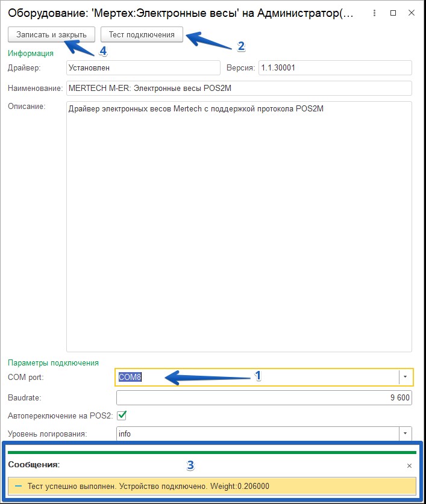Select the COM8 value in COM port field
The width and height of the screenshot is (426, 504).
pyautogui.click(x=130, y=377)
